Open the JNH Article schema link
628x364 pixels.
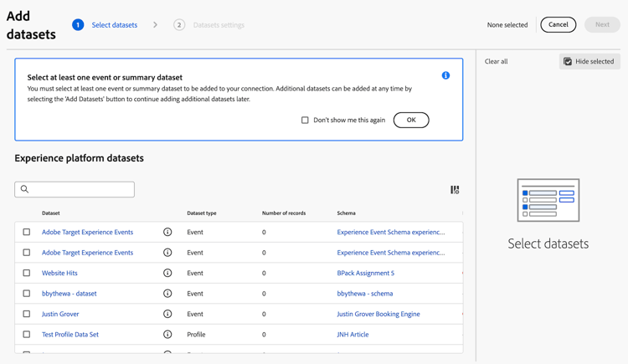coord(353,335)
